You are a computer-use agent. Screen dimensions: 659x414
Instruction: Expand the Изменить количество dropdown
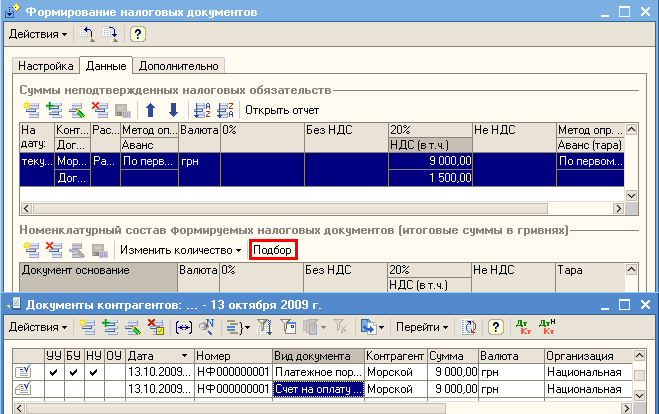180,249
